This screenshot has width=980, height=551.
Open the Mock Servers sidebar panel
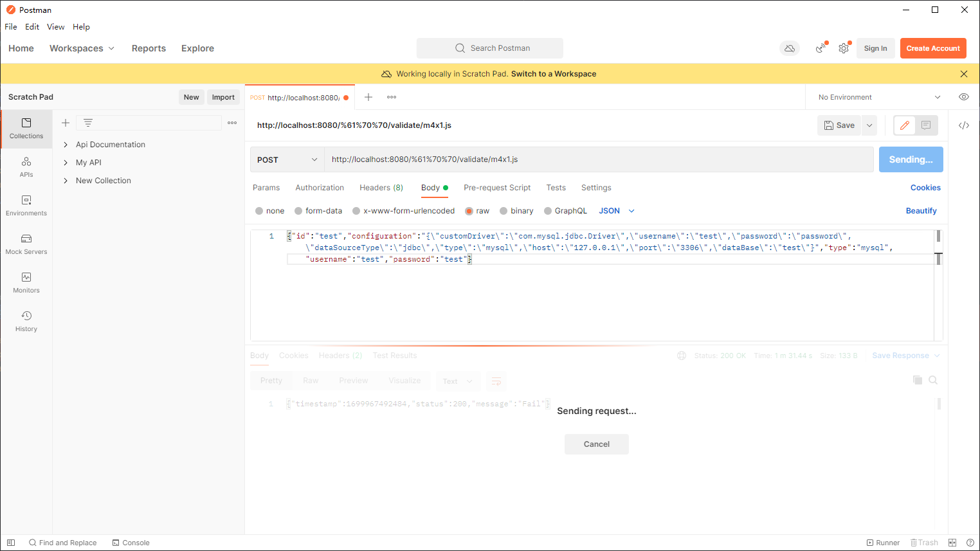[x=26, y=244]
